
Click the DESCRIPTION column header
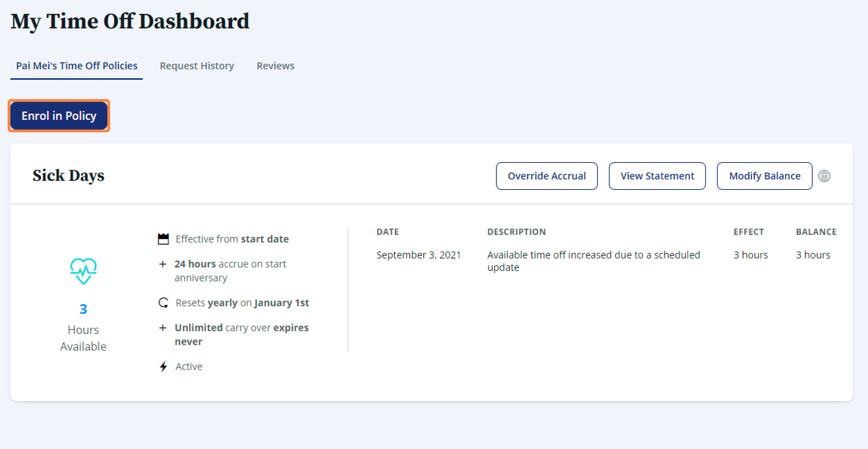coord(516,232)
